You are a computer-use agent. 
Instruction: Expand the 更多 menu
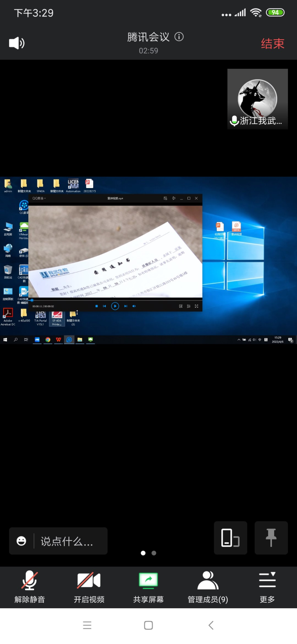pyautogui.click(x=267, y=587)
